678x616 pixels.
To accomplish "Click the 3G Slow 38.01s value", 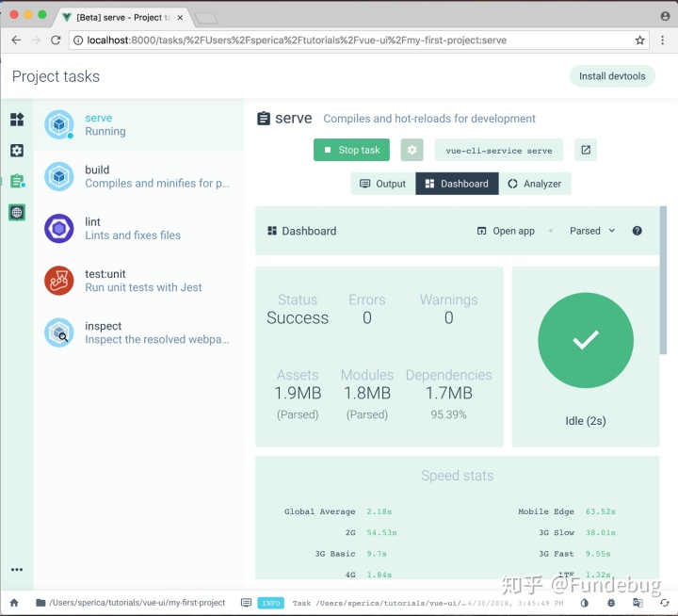I will (600, 532).
